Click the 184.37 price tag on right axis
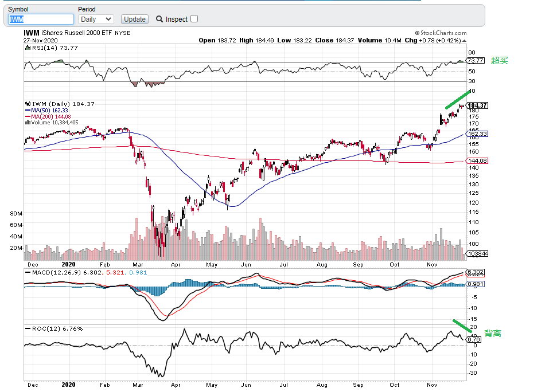The height and width of the screenshot is (392, 557). [x=477, y=105]
